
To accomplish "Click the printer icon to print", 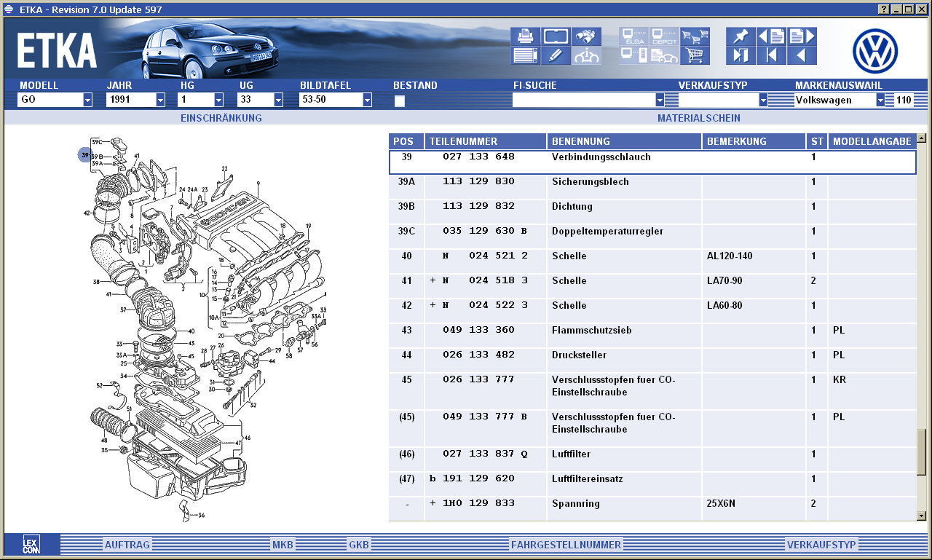I will [x=525, y=36].
